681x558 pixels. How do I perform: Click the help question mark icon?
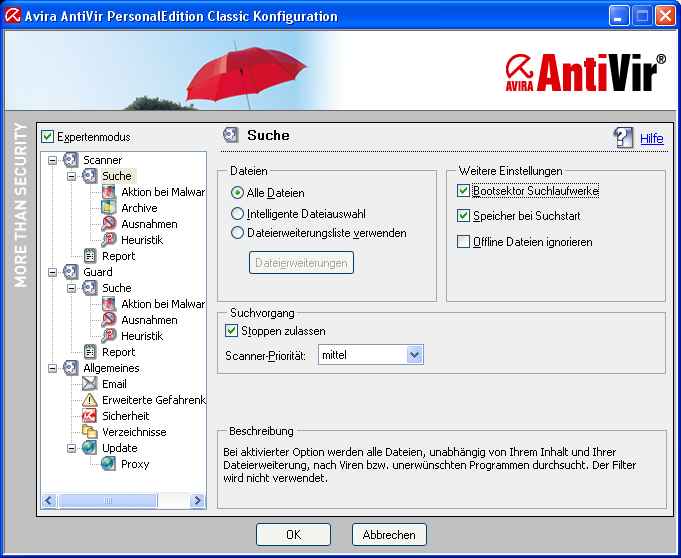[623, 138]
